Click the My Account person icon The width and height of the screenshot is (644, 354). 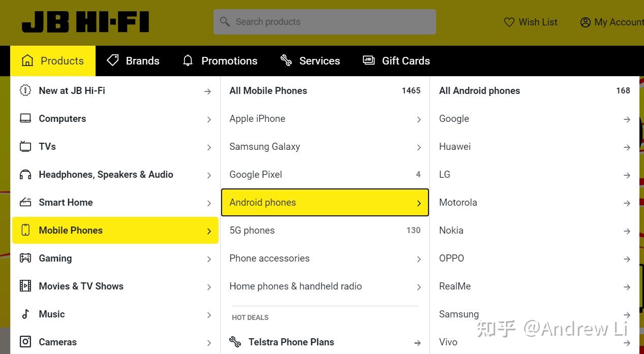pos(586,22)
